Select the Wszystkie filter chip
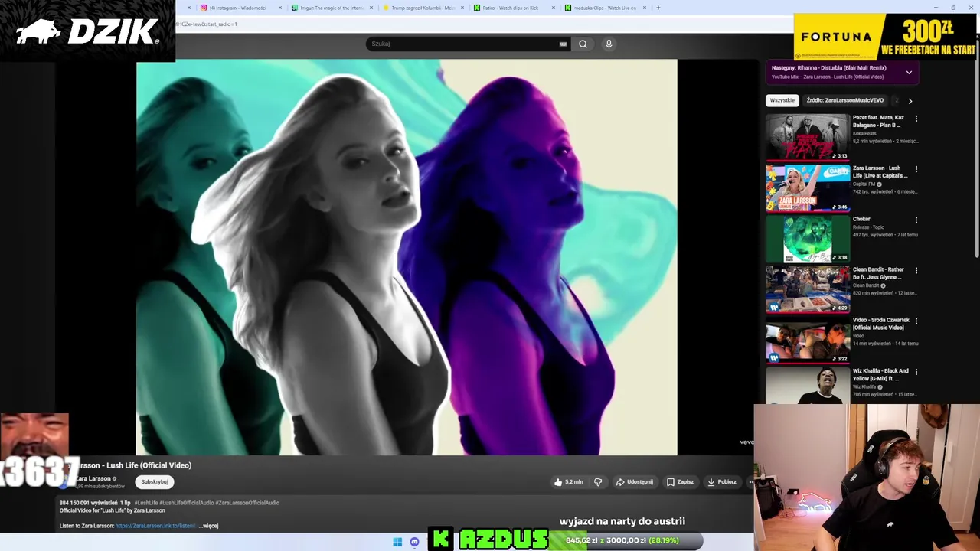This screenshot has height=551, width=980. click(782, 100)
